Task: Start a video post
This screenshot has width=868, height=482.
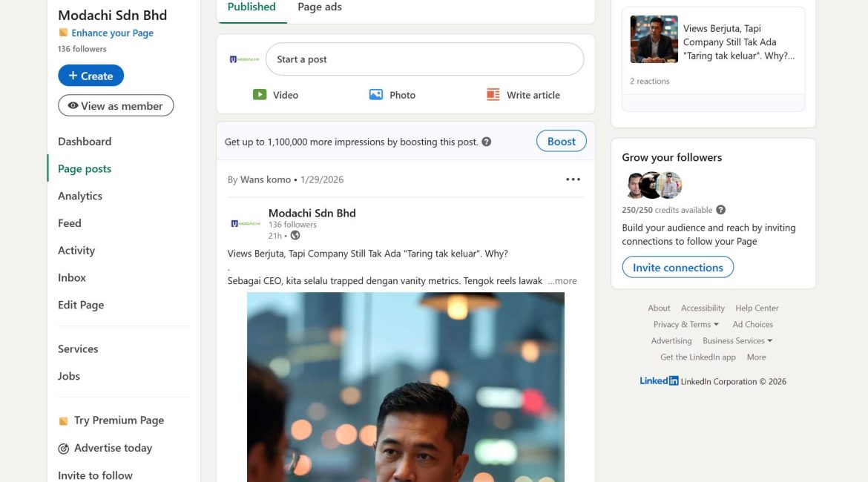Action: (274, 95)
